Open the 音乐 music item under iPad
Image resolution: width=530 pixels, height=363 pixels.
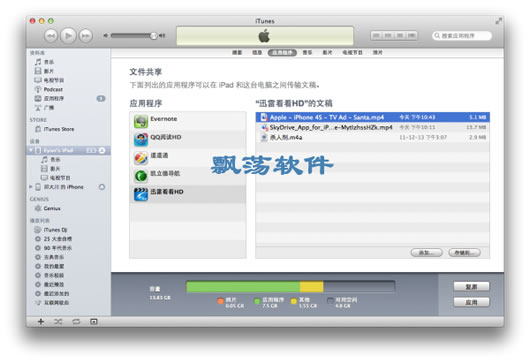click(51, 160)
